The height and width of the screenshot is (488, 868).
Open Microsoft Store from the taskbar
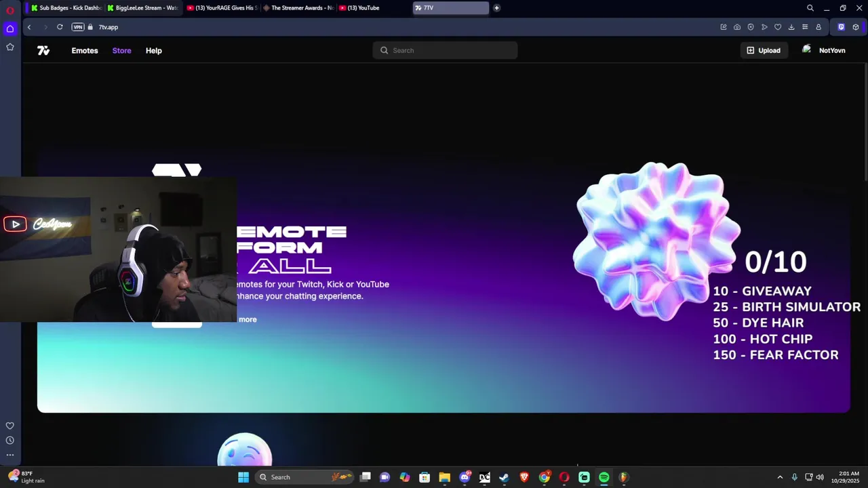pos(425,477)
